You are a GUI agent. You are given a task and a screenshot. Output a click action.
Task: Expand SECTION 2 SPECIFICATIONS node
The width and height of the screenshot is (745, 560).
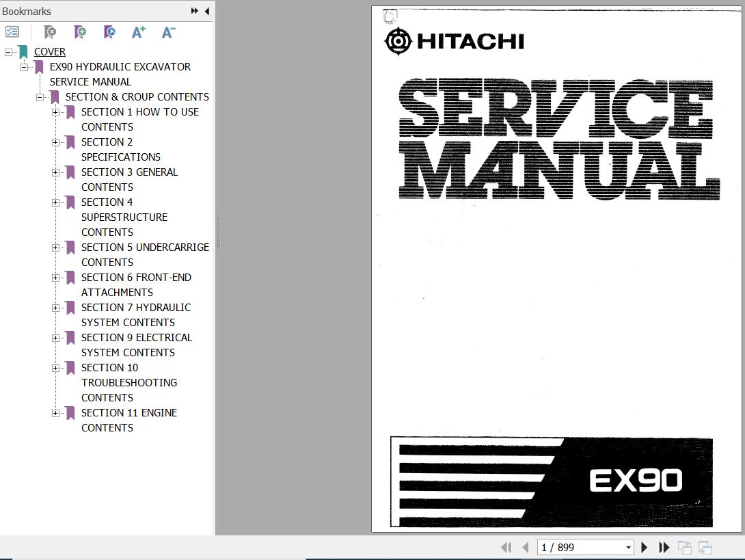pos(55,143)
